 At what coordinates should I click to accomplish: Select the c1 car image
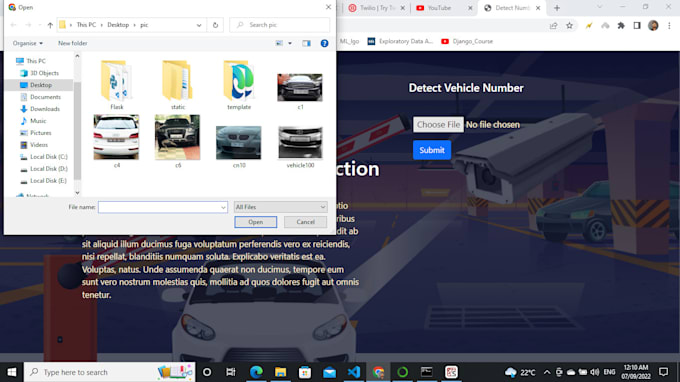click(x=300, y=91)
